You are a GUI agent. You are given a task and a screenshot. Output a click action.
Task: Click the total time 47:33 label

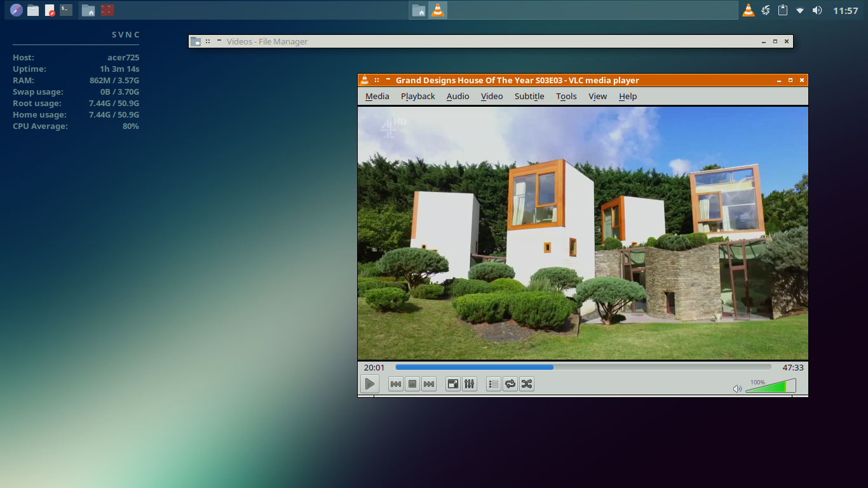793,368
